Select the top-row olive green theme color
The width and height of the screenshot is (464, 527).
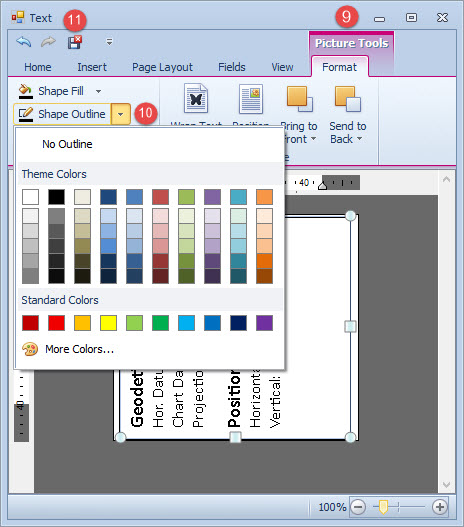[x=186, y=197]
